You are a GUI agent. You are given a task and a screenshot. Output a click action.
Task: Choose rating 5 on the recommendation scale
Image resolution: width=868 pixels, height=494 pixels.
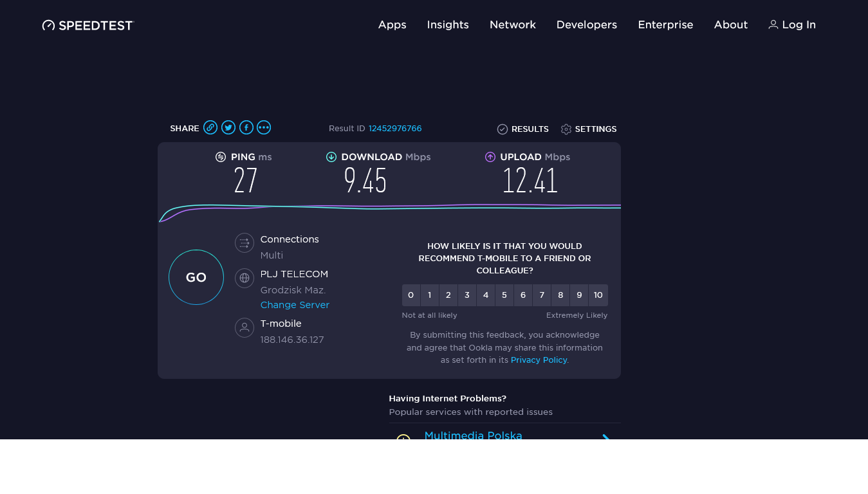click(504, 295)
